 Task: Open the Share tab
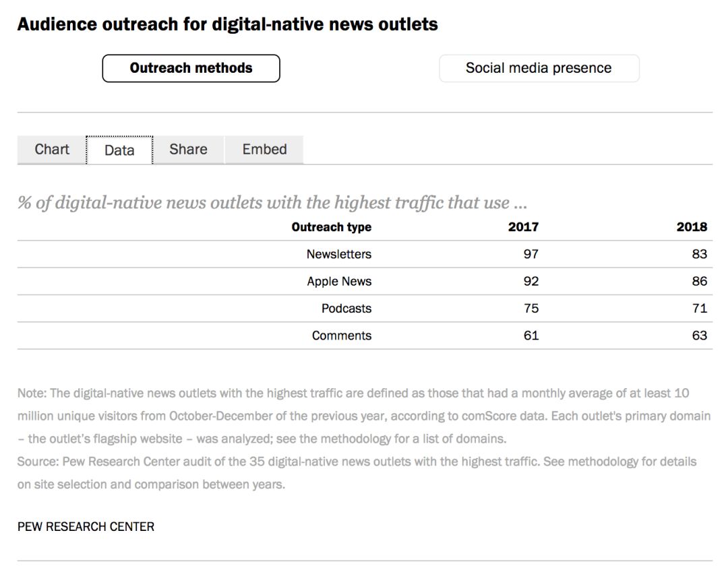[x=188, y=150]
